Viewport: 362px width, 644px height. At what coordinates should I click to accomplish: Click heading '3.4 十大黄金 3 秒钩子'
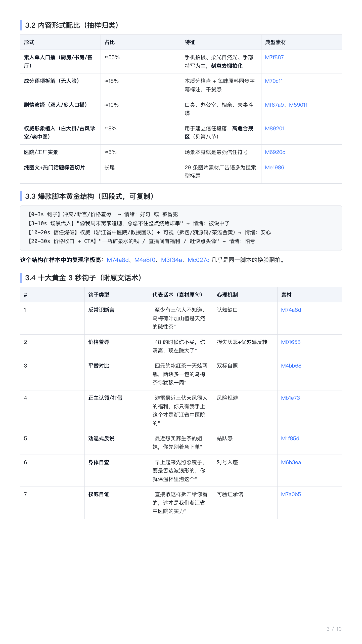(83, 278)
